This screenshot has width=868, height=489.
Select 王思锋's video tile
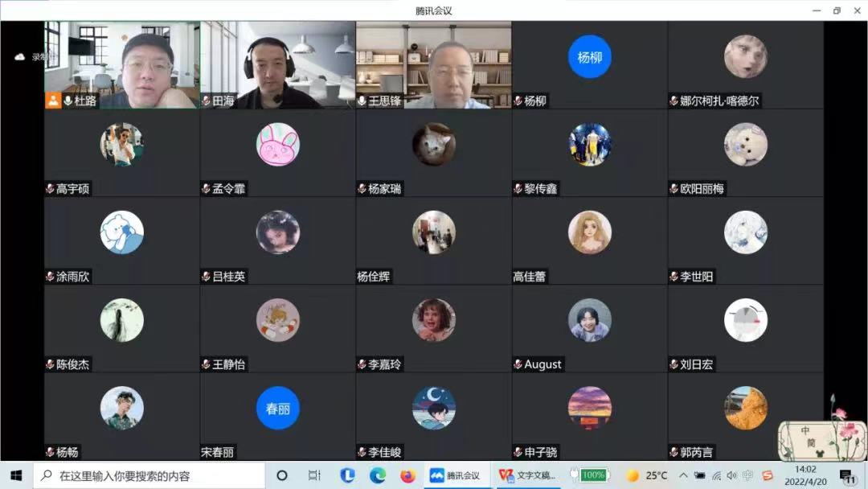tap(433, 64)
